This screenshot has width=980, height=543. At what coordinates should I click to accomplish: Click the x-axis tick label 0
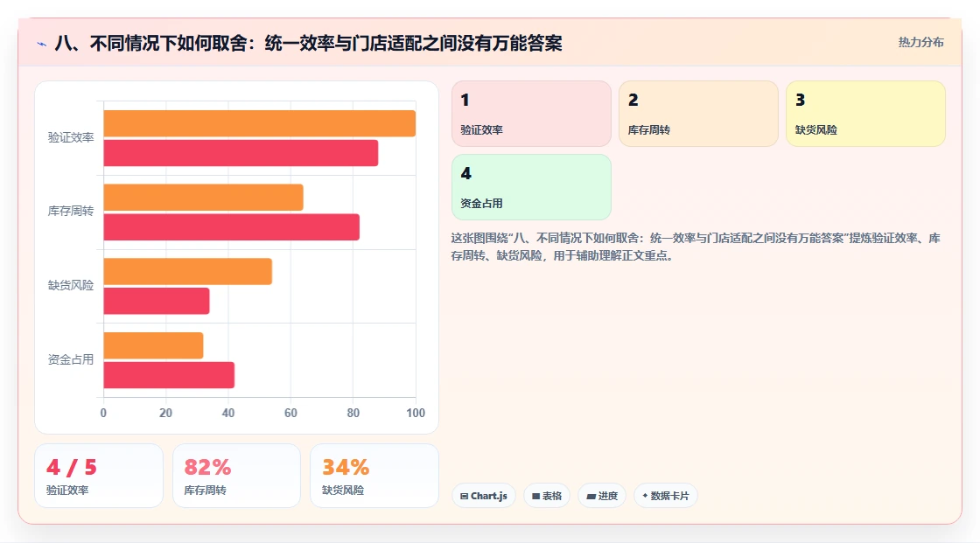[x=104, y=413]
